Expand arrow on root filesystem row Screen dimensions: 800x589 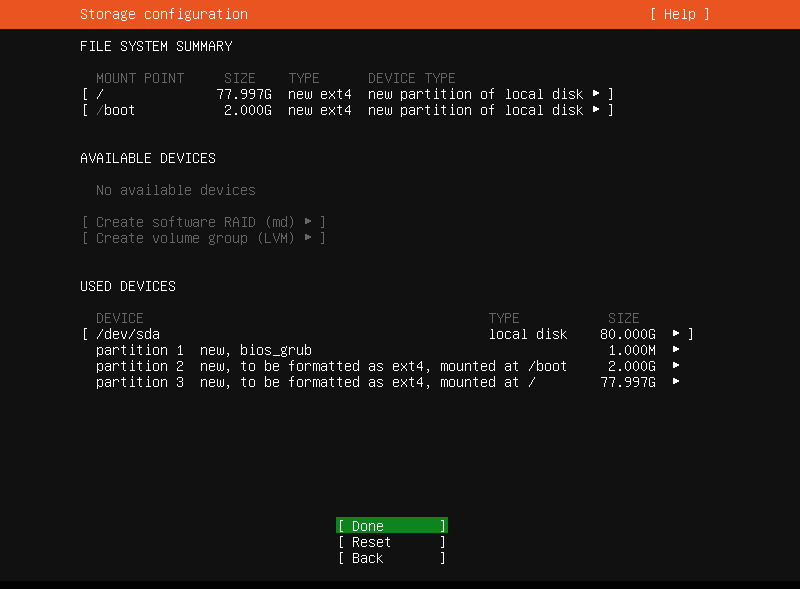(596, 93)
